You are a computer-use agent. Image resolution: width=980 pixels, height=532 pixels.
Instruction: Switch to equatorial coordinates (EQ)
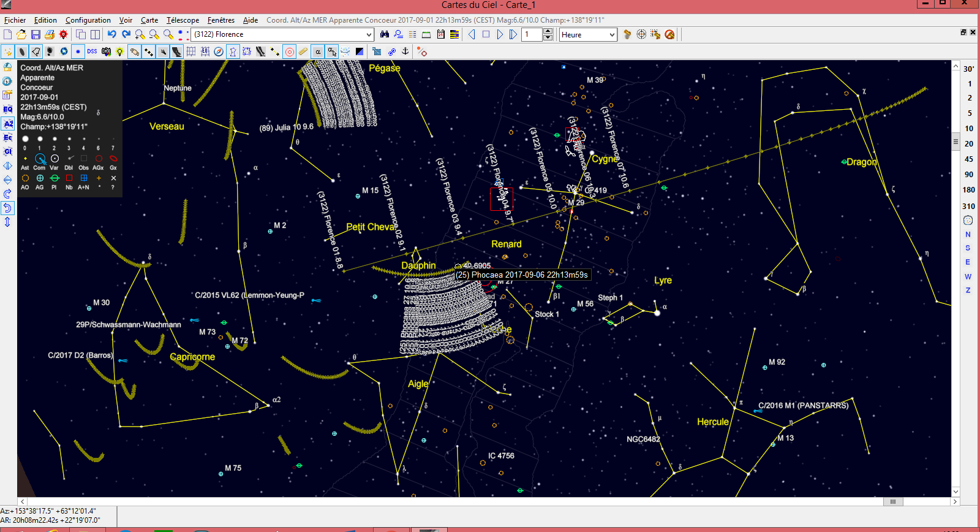[7, 109]
